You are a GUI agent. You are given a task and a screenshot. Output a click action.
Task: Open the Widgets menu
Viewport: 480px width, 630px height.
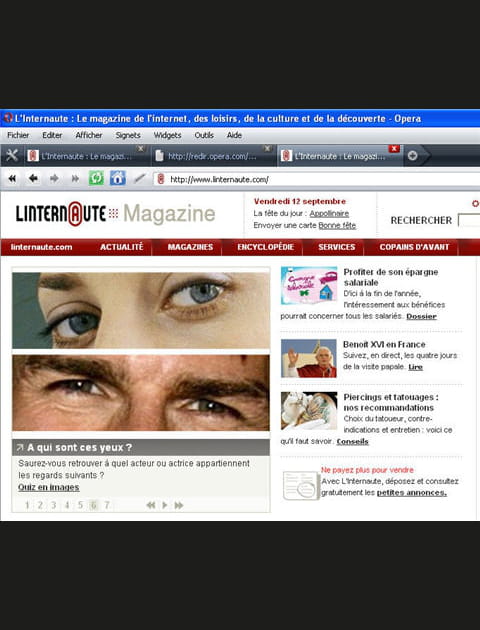coord(167,135)
